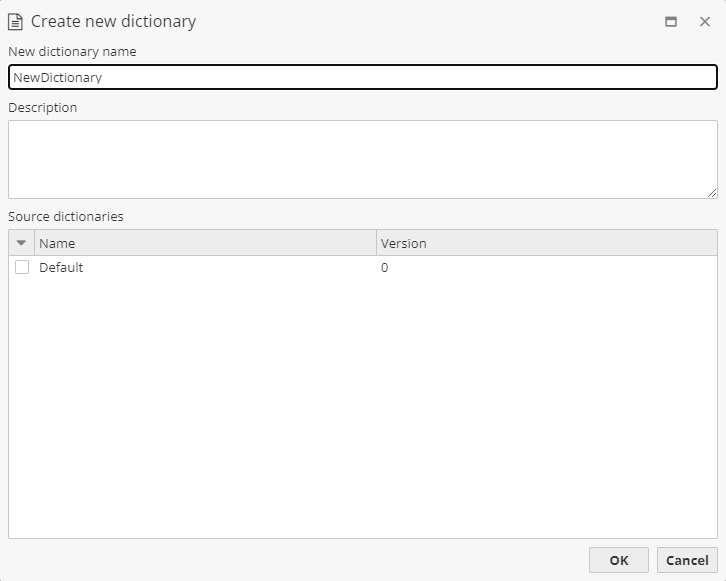Image resolution: width=726 pixels, height=581 pixels.
Task: Click the 'Description' label text
Action: tap(42, 107)
